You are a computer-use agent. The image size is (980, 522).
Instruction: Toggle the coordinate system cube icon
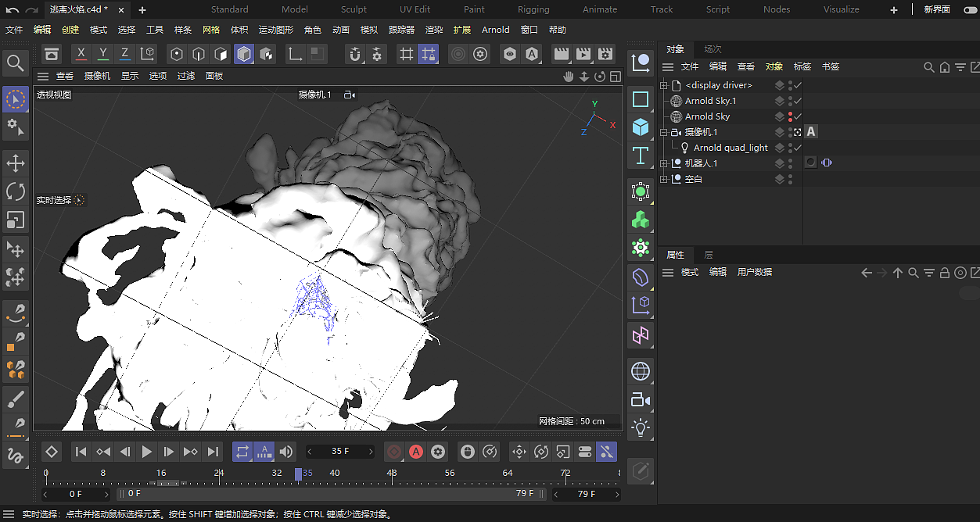click(147, 54)
